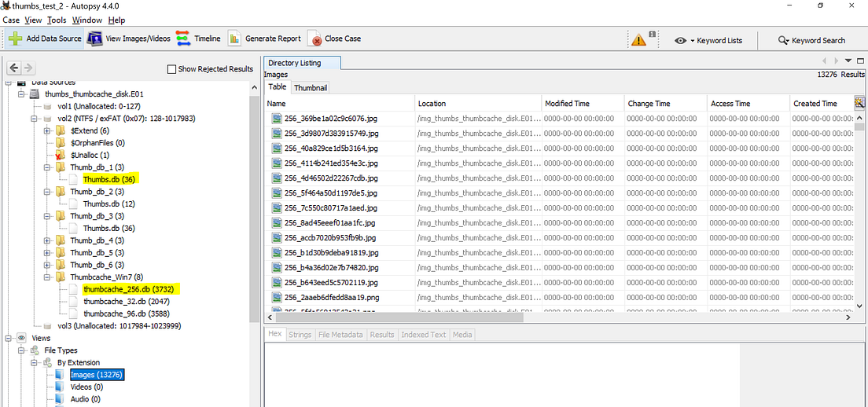Sort by the Name column header
This screenshot has height=407, width=868.
[x=340, y=104]
